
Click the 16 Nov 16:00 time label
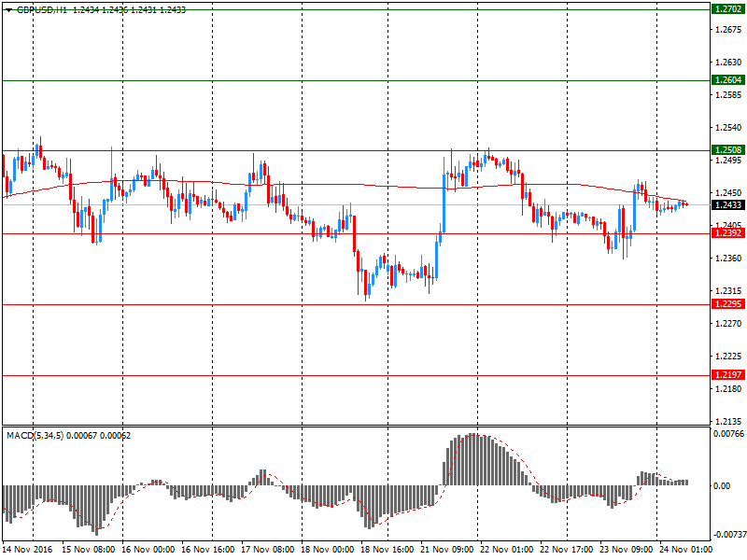[207, 549]
